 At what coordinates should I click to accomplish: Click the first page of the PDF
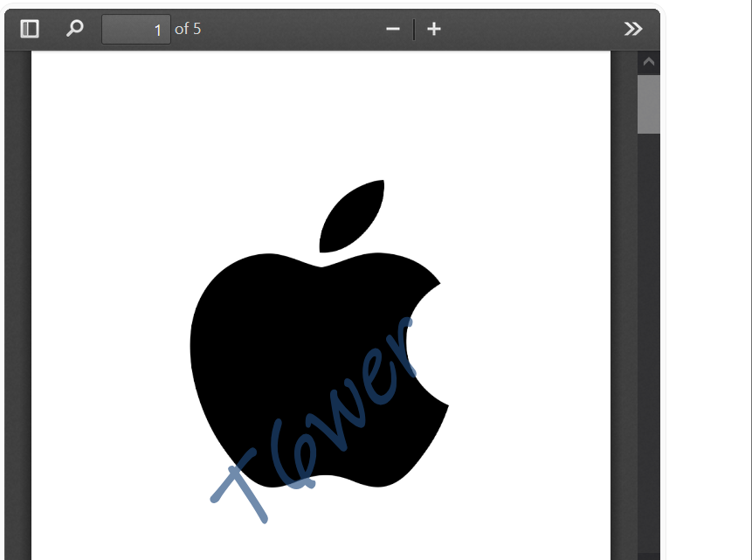321,306
